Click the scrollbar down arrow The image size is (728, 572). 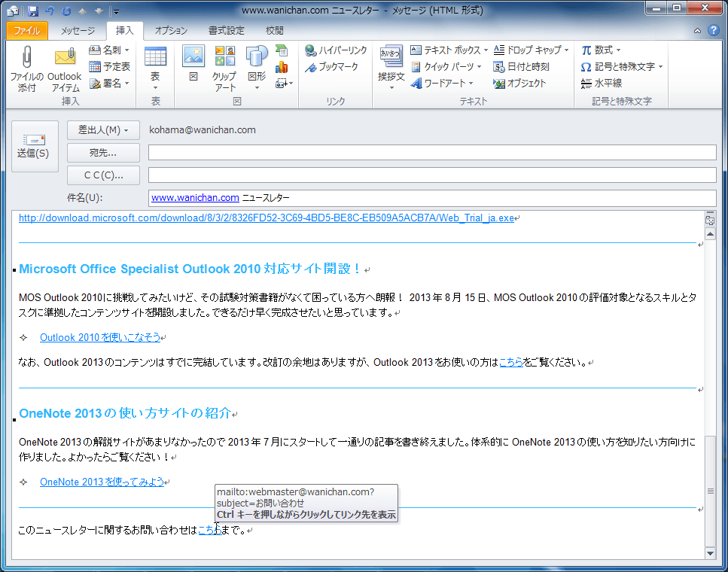tap(710, 553)
